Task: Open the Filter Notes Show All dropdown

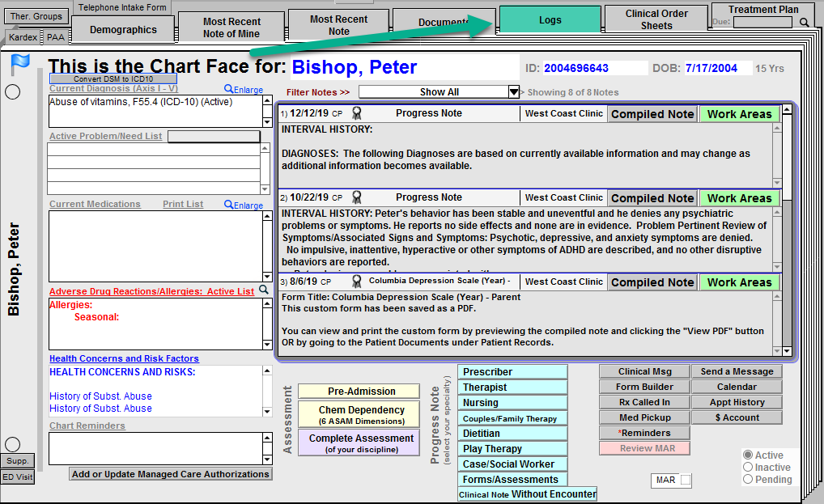Action: [513, 92]
